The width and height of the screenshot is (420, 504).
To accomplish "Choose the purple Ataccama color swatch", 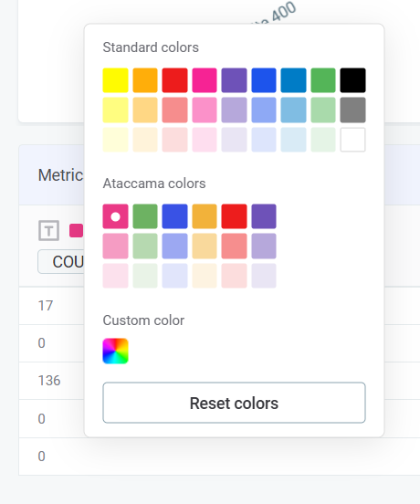I will (264, 216).
